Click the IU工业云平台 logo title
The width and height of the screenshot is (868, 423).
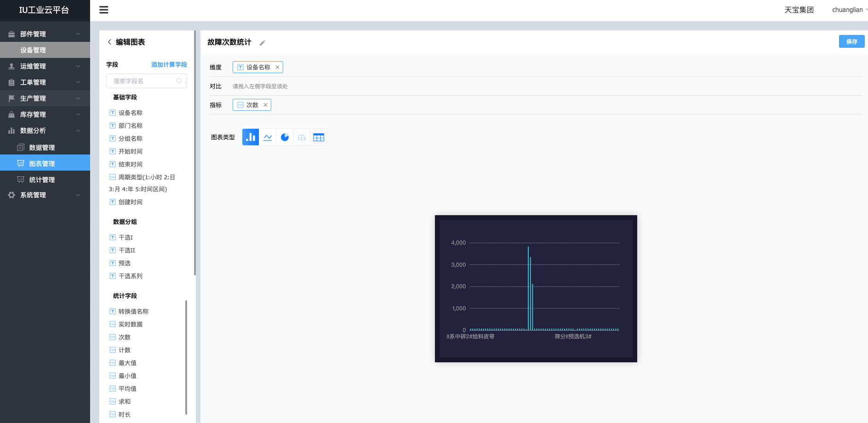click(x=44, y=10)
